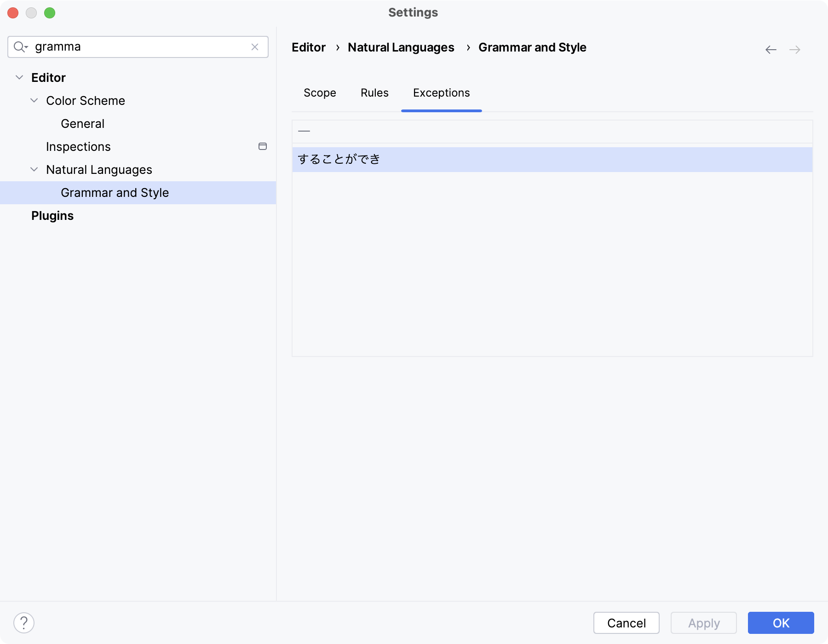Collapse the Editor tree node
Viewport: 828px width, 644px height.
point(19,77)
